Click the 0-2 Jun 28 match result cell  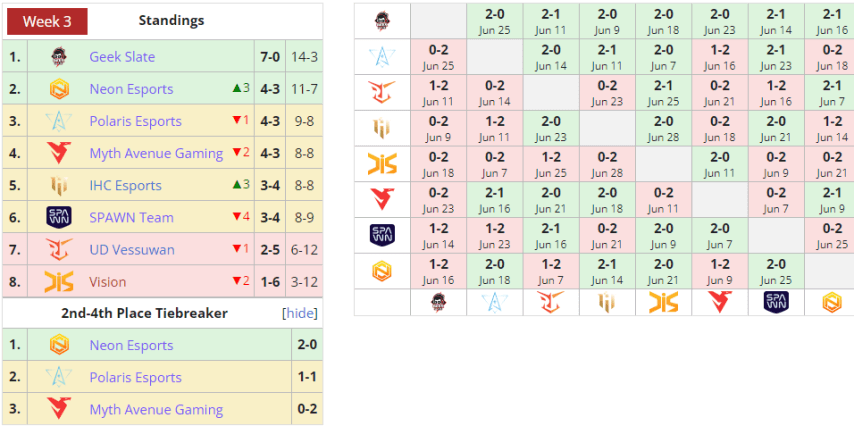[x=607, y=165]
